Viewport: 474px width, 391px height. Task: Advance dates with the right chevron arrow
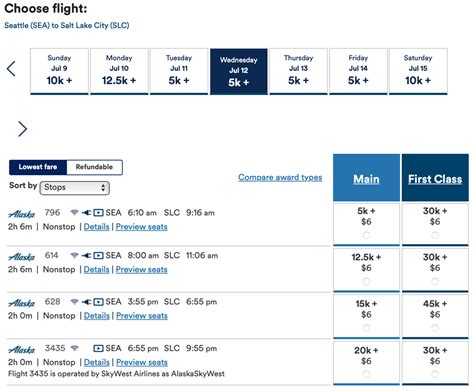(22, 129)
